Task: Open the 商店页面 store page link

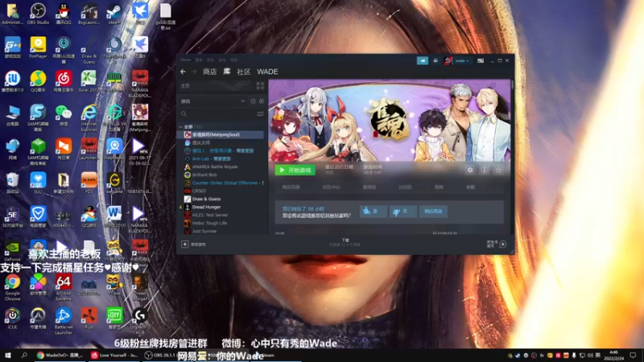Action: tap(291, 187)
